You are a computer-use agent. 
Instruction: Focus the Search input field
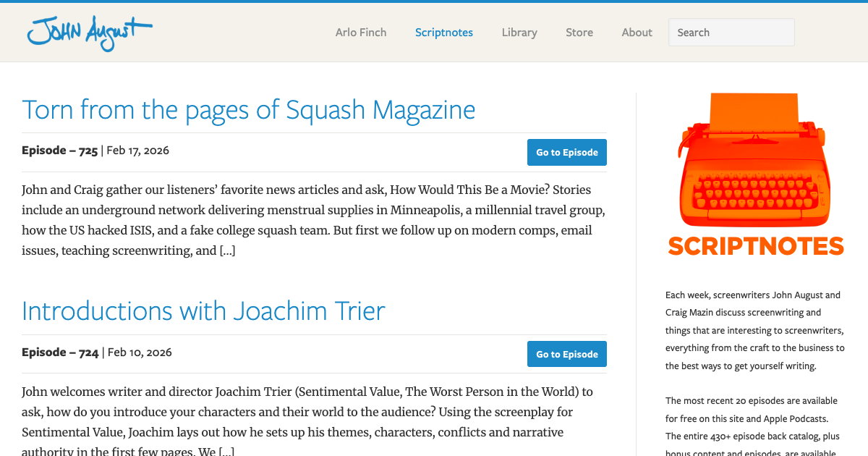pyautogui.click(x=731, y=33)
